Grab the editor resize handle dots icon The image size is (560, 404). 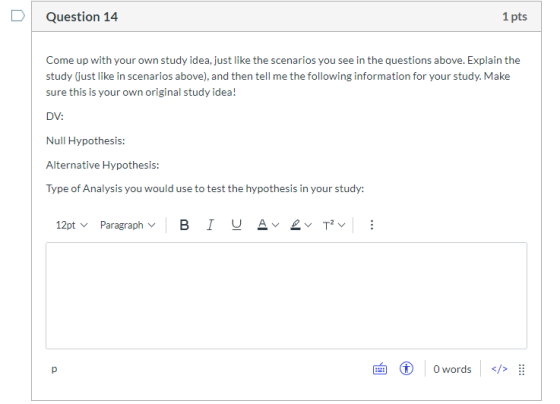coord(521,369)
